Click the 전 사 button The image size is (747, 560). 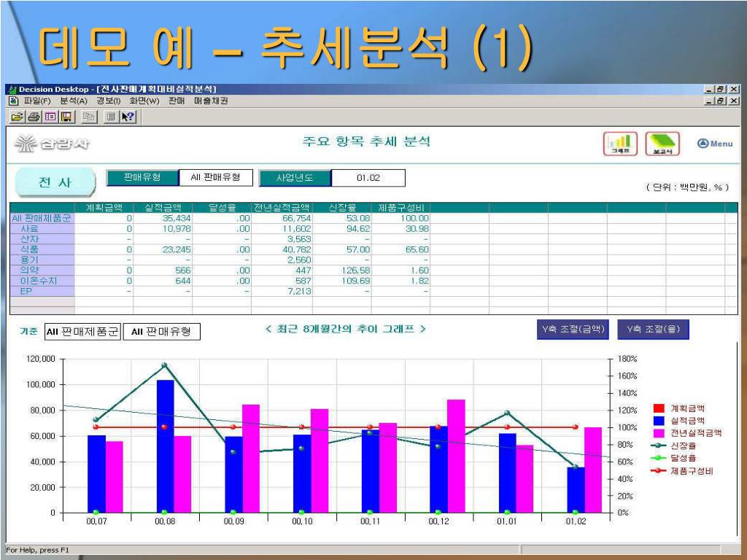[x=55, y=182]
